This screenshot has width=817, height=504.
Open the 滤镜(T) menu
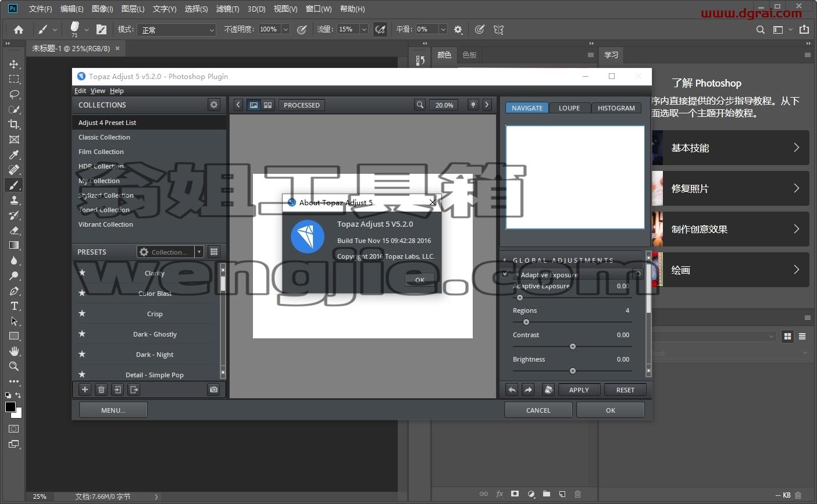click(227, 9)
